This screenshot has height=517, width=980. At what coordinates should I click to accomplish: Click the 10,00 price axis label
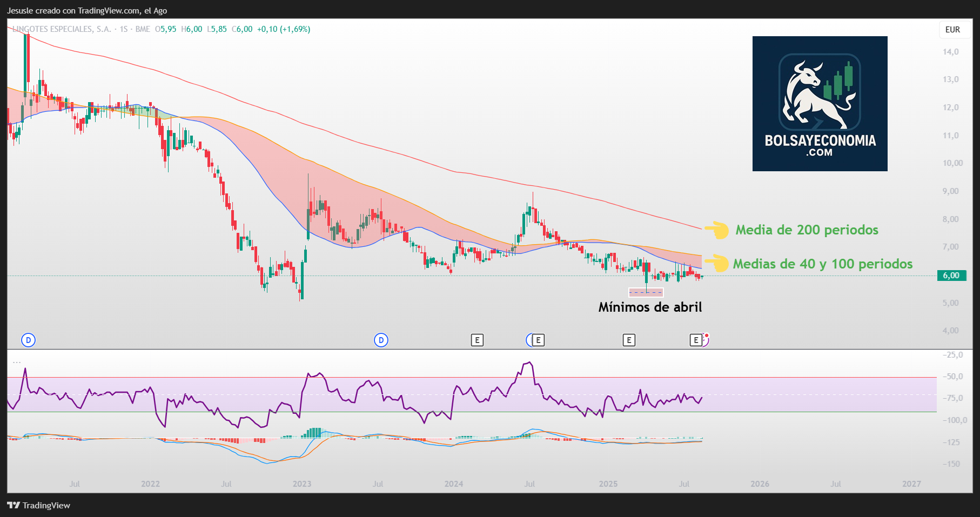tap(952, 163)
